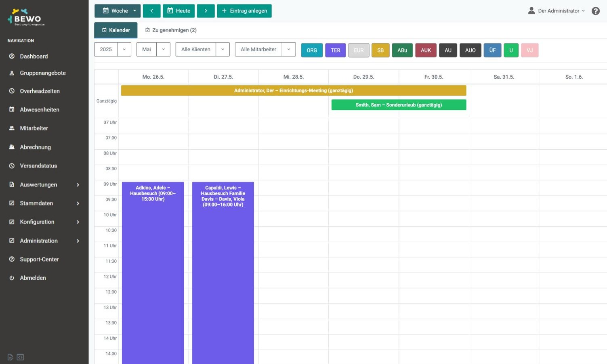The width and height of the screenshot is (607, 364).
Task: Open Smith, Sam Sonderurlaub event
Action: point(399,105)
